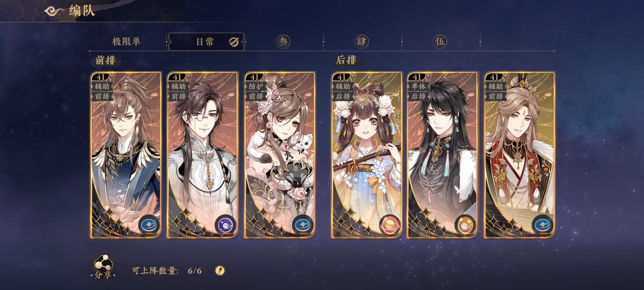This screenshot has width=644, height=290.
Task: Open team slot 叁
Action: point(283,41)
